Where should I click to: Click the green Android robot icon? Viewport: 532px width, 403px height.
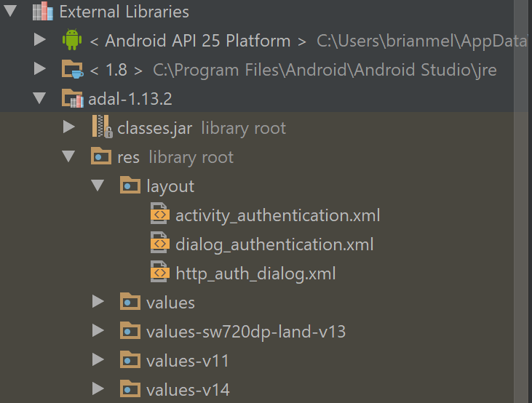pyautogui.click(x=72, y=40)
